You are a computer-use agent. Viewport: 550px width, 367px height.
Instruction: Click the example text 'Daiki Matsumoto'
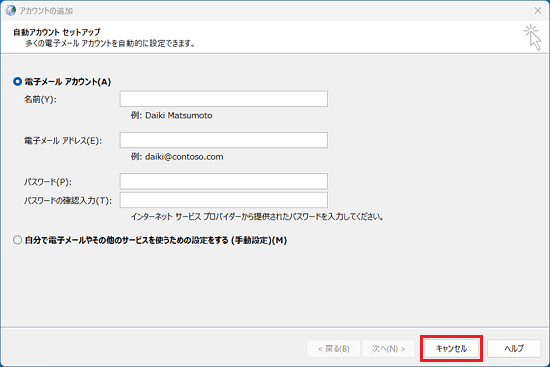(x=179, y=115)
